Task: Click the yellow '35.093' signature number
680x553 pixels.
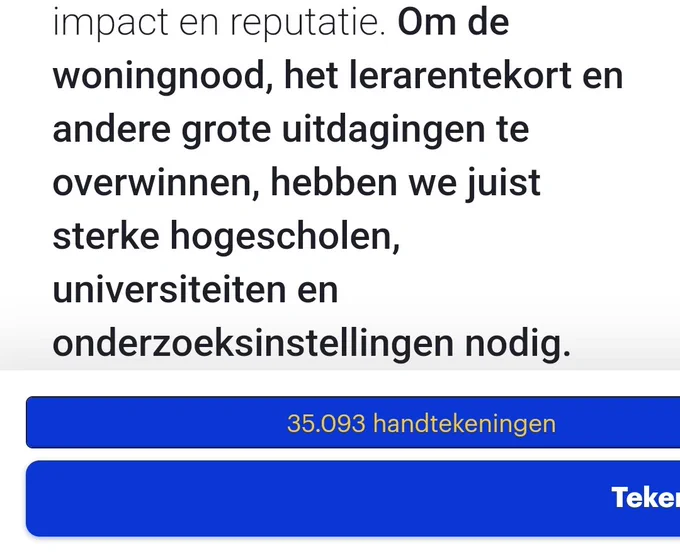Action: click(x=326, y=424)
